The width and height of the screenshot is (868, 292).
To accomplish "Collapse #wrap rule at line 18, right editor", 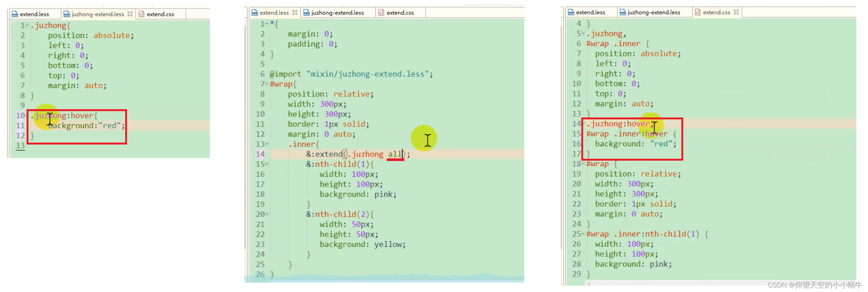I will tap(583, 164).
